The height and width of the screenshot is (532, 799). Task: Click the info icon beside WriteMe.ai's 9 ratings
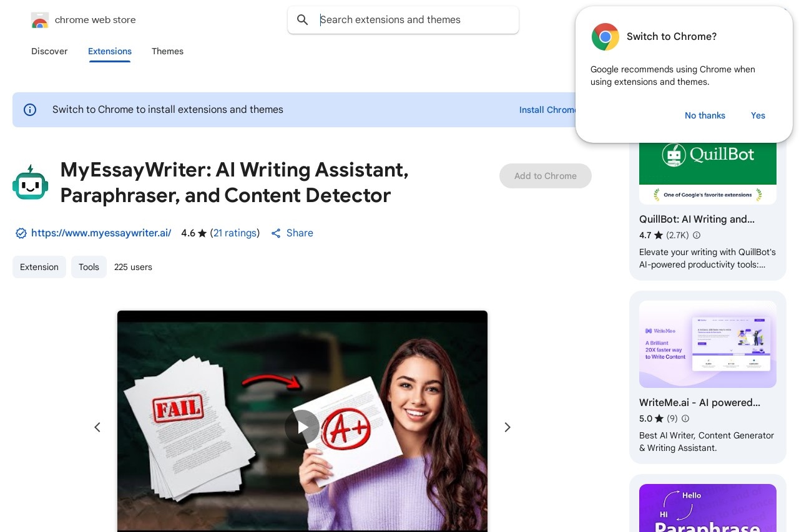685,418
